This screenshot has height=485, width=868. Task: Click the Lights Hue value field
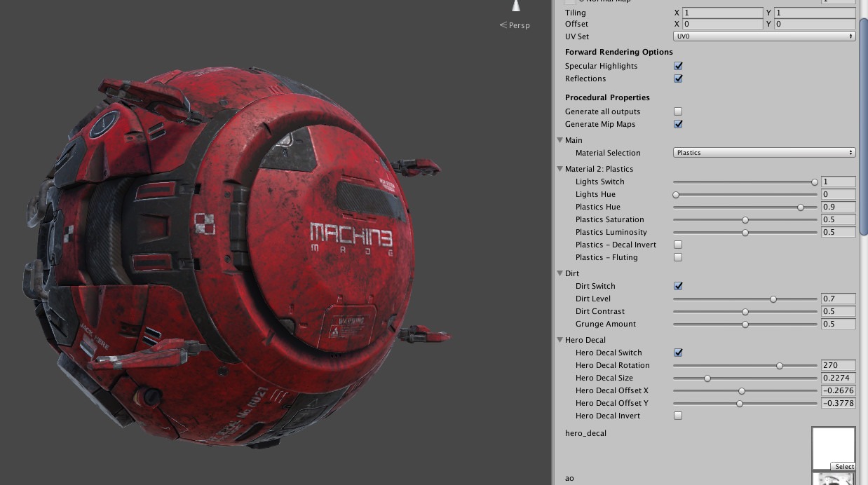[x=838, y=194]
